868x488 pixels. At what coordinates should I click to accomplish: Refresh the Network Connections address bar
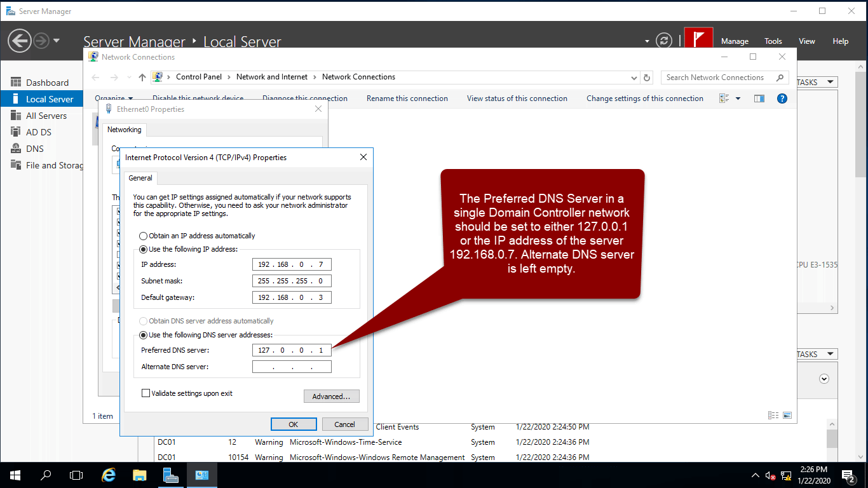[648, 78]
